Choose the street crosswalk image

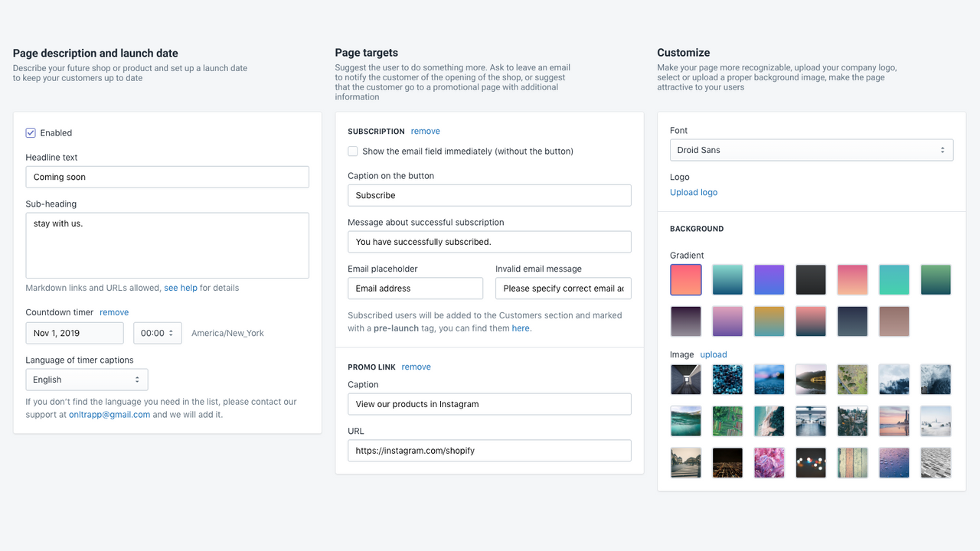point(686,463)
